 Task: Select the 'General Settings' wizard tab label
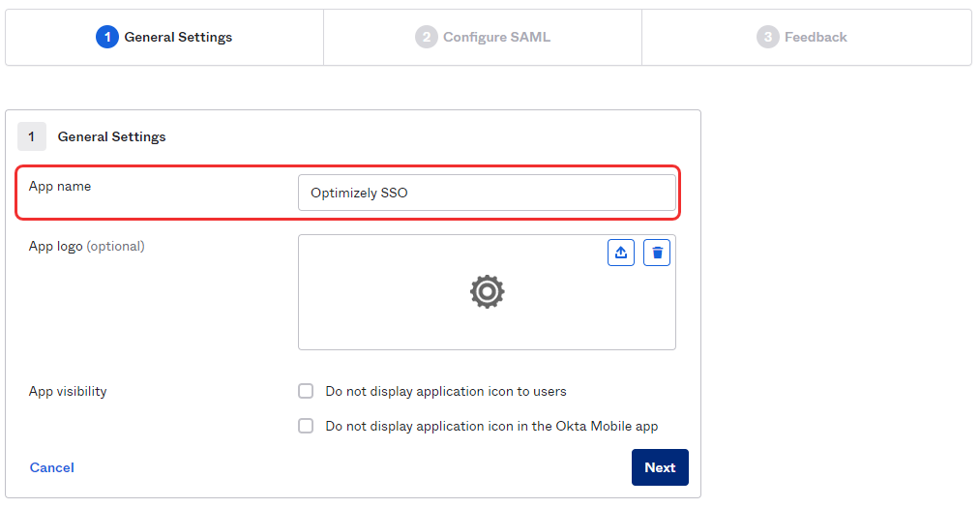coord(178,37)
